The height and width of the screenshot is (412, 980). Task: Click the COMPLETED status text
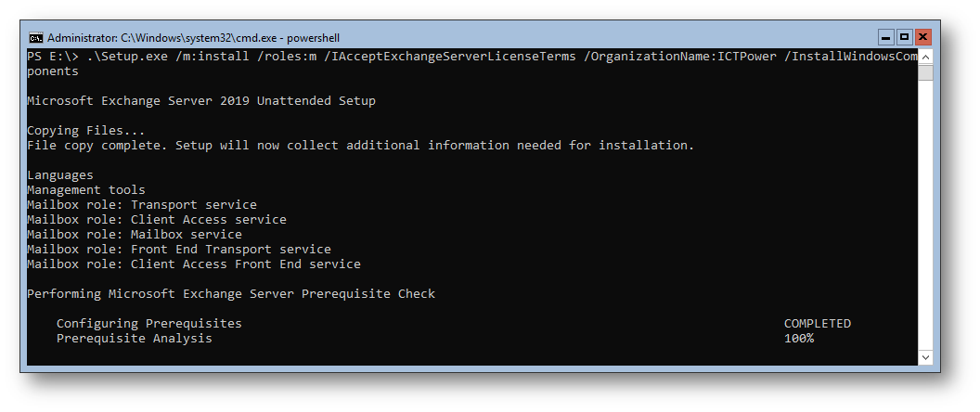818,324
